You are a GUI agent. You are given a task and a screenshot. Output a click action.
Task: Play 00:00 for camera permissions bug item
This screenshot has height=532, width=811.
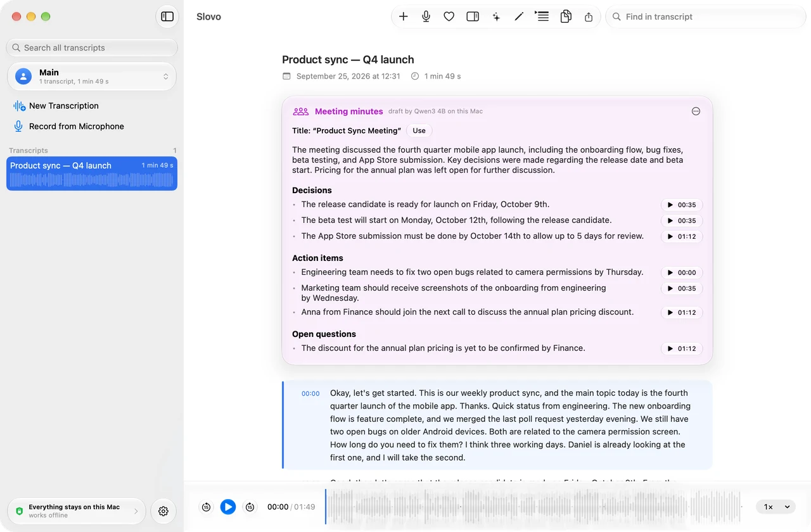pyautogui.click(x=682, y=273)
